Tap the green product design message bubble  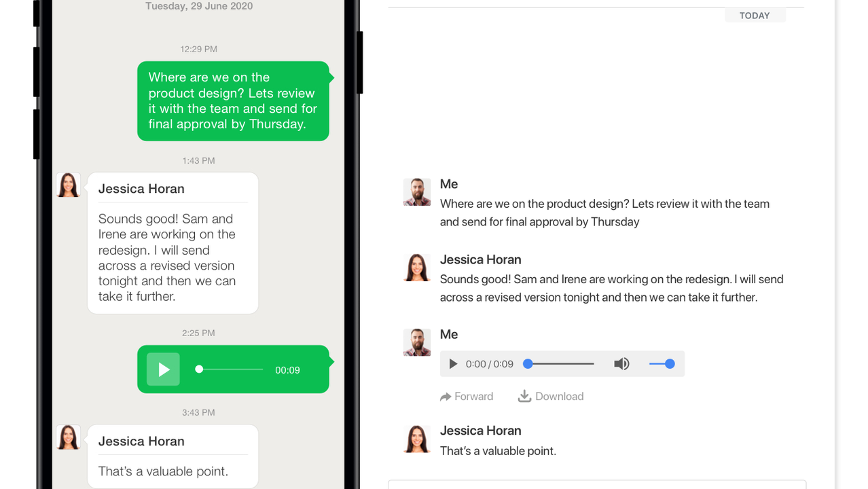coord(233,101)
